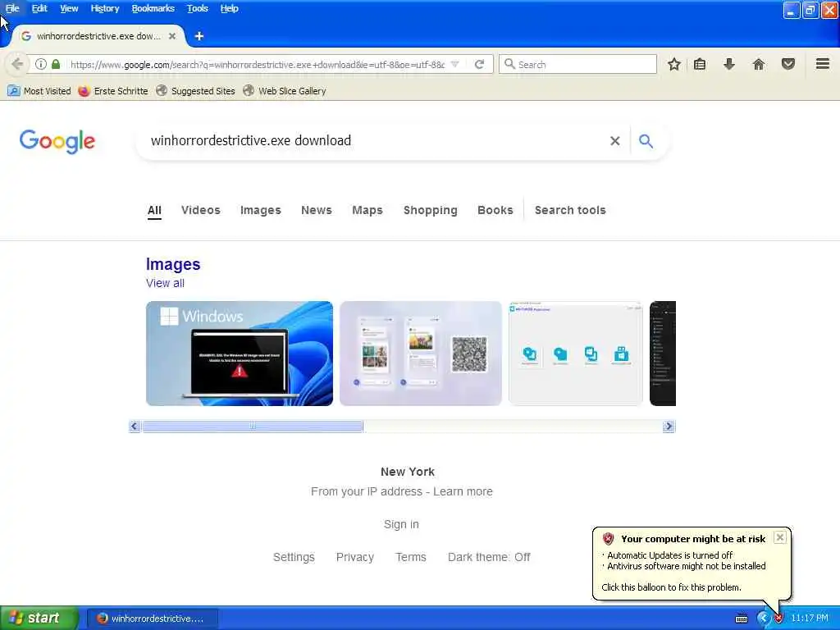Open the QR code phone screens thumbnail

421,353
